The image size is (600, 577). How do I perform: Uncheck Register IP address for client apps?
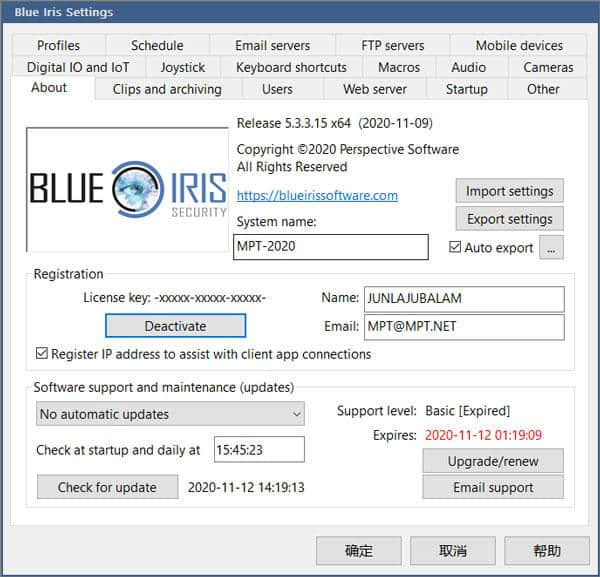42,354
